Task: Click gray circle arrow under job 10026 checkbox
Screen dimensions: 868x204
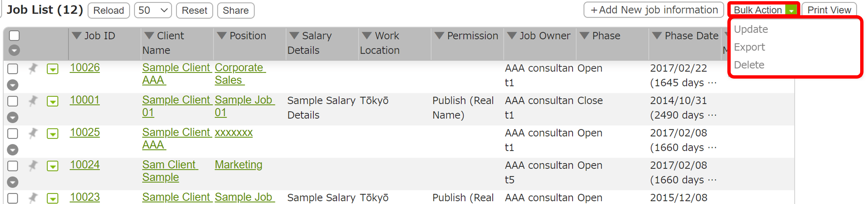Action: click(13, 85)
